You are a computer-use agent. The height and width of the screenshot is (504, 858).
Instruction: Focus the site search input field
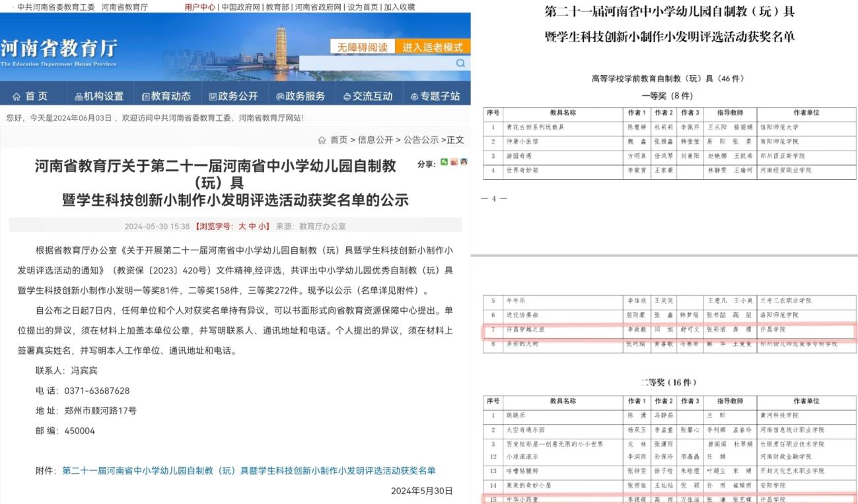point(376,63)
